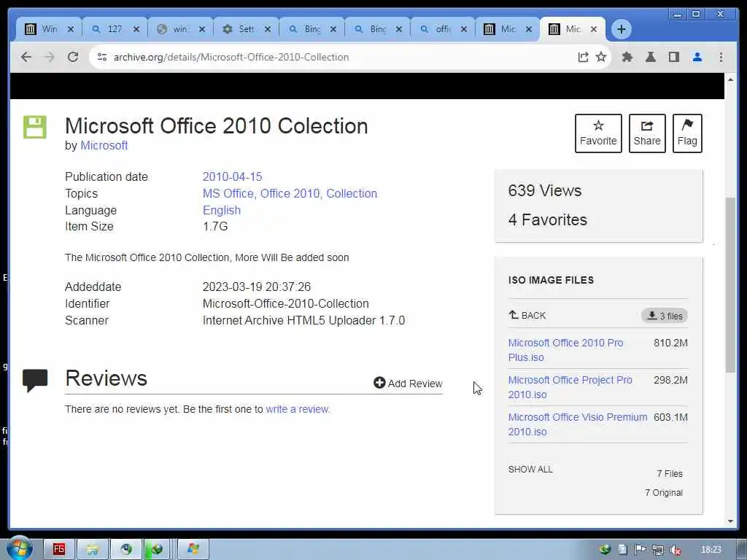The image size is (747, 560).
Task: Open the 'Office 2010' topic link
Action: (x=290, y=193)
